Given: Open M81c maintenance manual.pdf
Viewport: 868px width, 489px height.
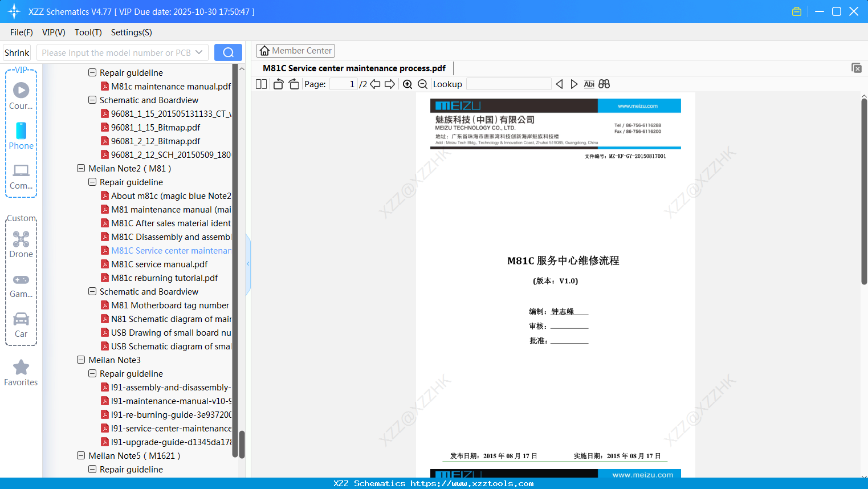Looking at the screenshot, I should (170, 86).
